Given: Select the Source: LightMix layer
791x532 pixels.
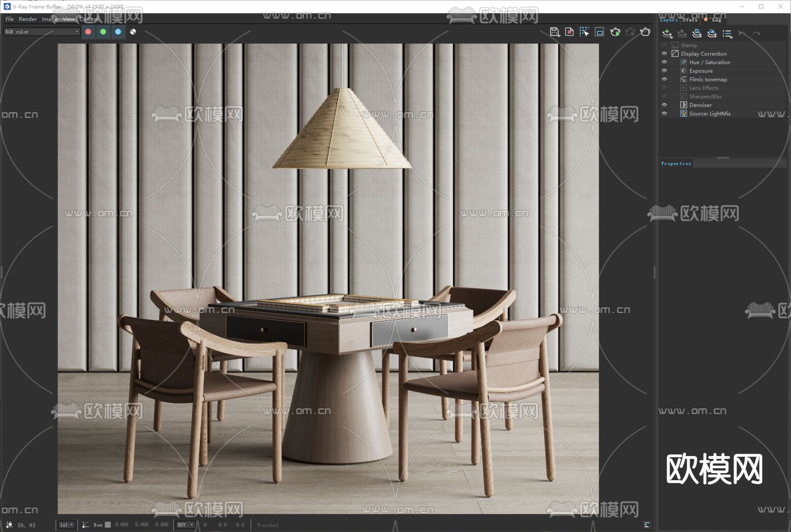Looking at the screenshot, I should tap(710, 114).
